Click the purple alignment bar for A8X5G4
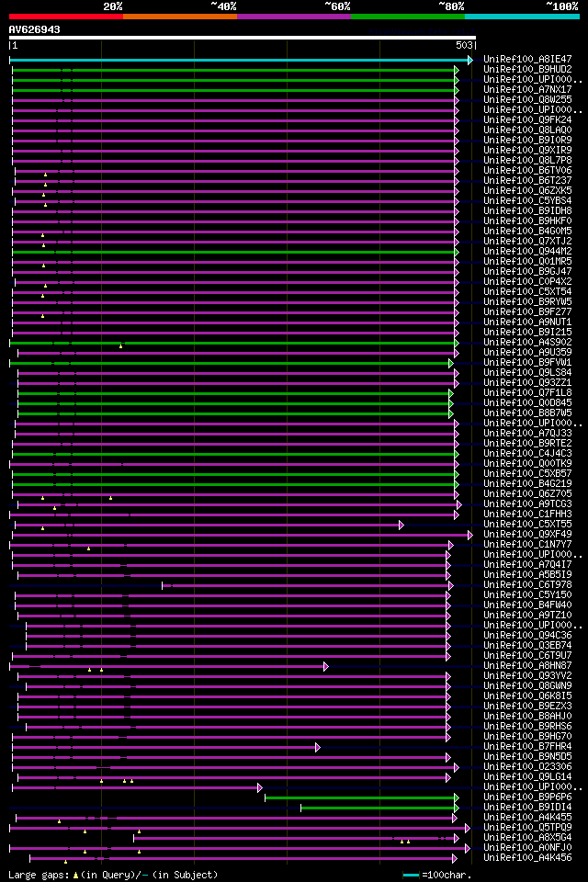Screen dimensions: 588x882 point(296,839)
